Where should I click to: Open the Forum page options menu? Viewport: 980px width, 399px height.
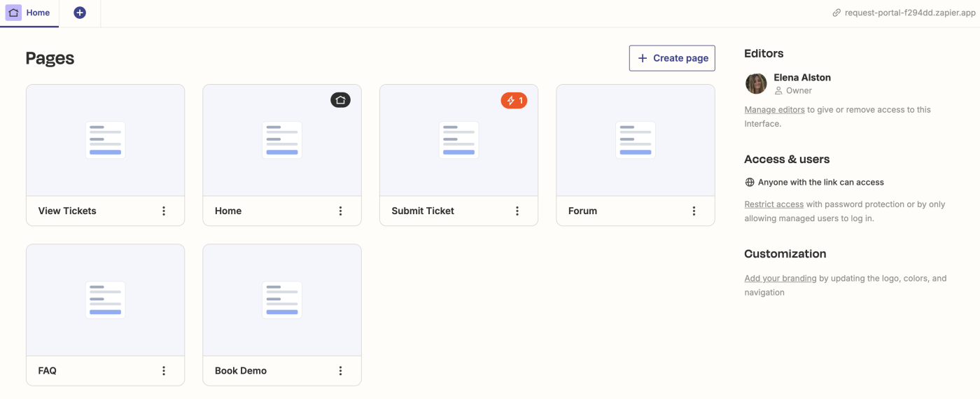(694, 211)
